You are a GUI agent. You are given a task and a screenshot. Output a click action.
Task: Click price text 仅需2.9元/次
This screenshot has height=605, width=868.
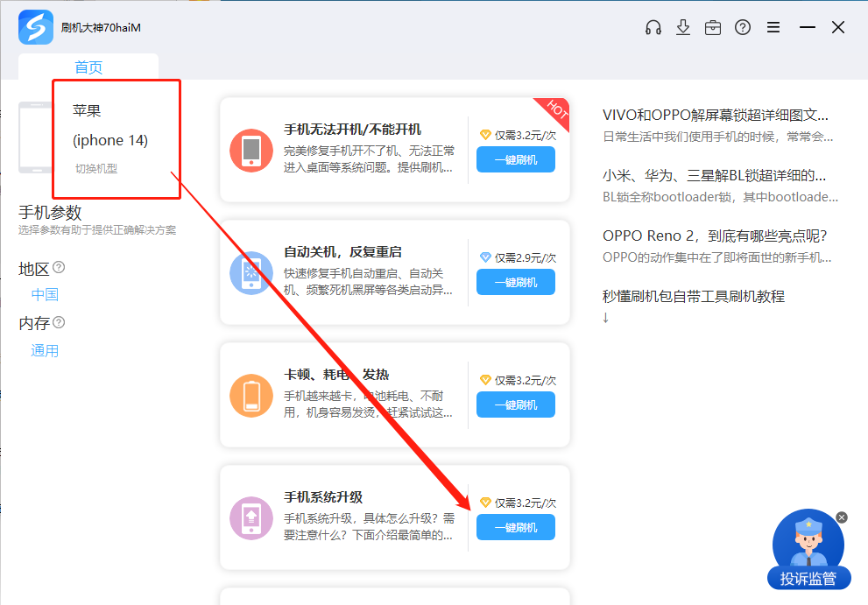click(x=526, y=258)
